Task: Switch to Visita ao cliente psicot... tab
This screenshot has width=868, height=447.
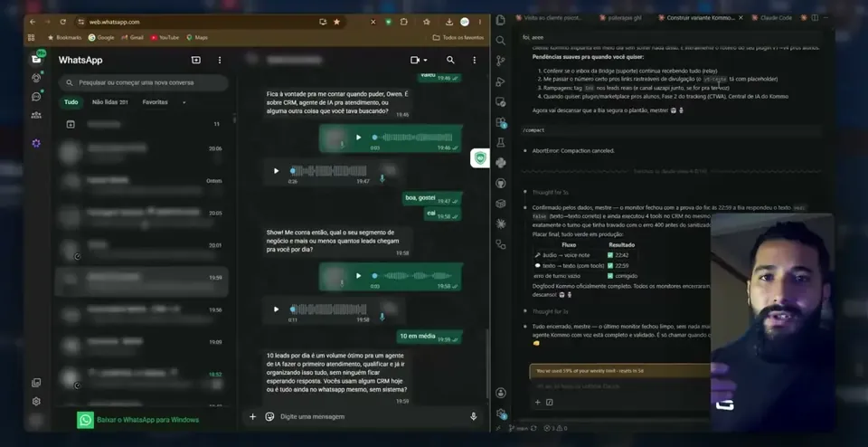Action: click(549, 18)
